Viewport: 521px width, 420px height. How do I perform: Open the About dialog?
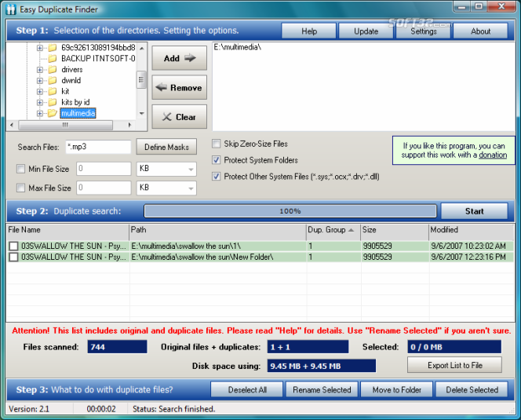pos(480,31)
